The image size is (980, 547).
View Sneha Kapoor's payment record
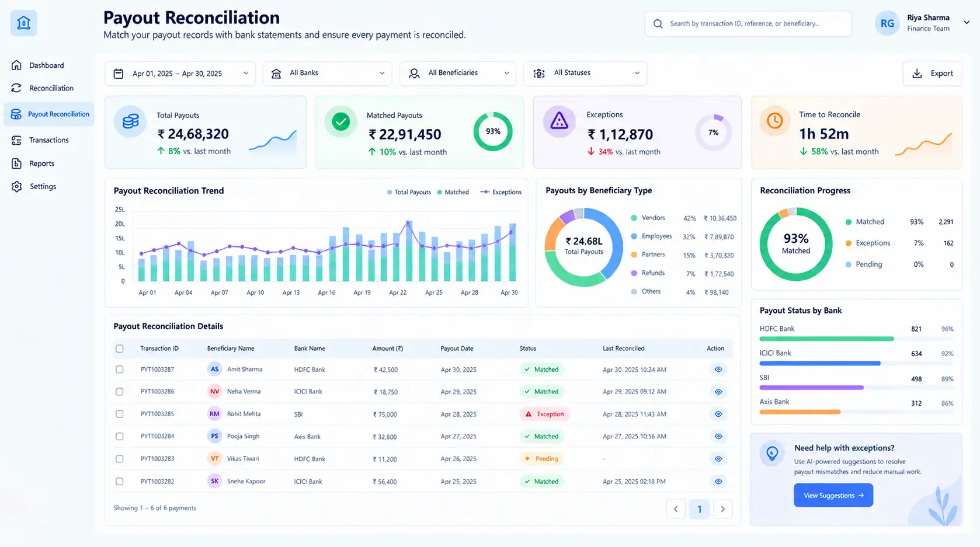click(x=718, y=482)
